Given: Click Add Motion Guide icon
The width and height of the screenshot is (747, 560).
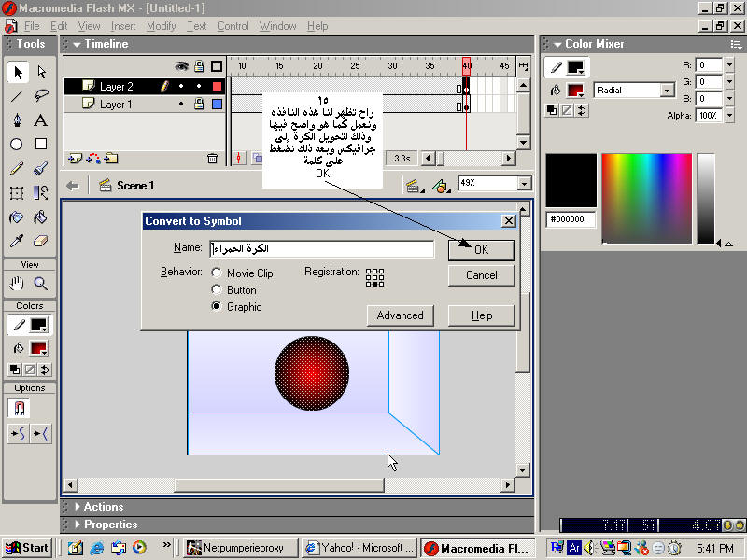Looking at the screenshot, I should pyautogui.click(x=93, y=158).
